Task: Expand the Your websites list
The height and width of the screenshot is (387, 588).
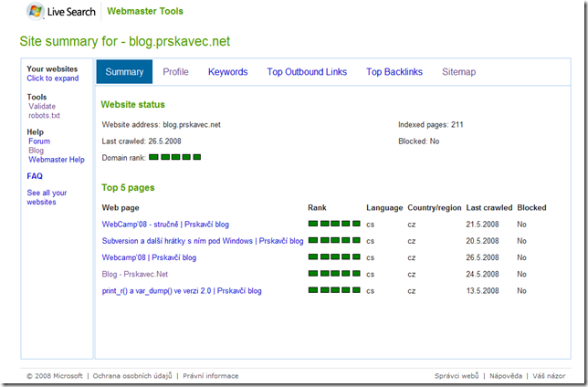Action: click(53, 78)
